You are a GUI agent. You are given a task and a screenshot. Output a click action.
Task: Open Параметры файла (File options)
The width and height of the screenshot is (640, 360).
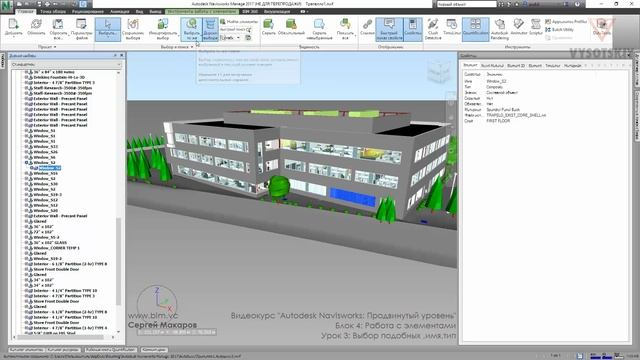click(81, 29)
